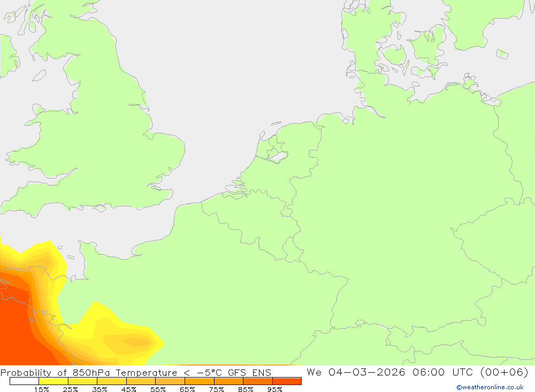Pick legend swatch between 45% and 55% labels
This screenshot has height=392, width=535.
[x=141, y=381]
